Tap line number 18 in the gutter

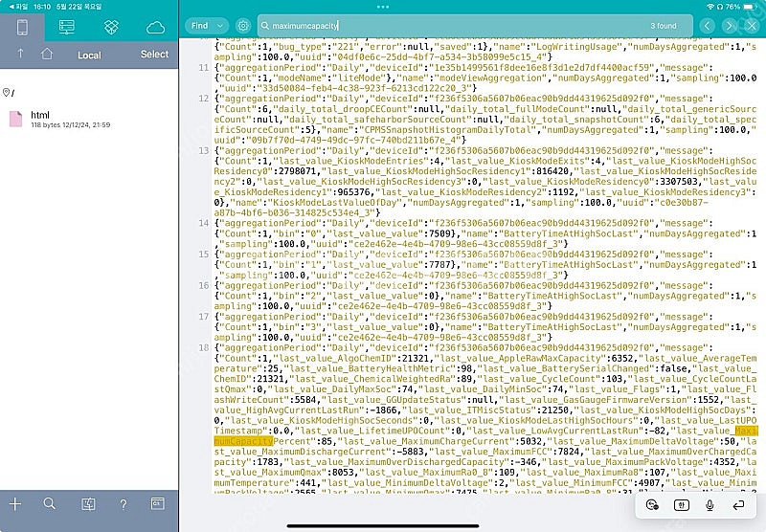coord(204,348)
